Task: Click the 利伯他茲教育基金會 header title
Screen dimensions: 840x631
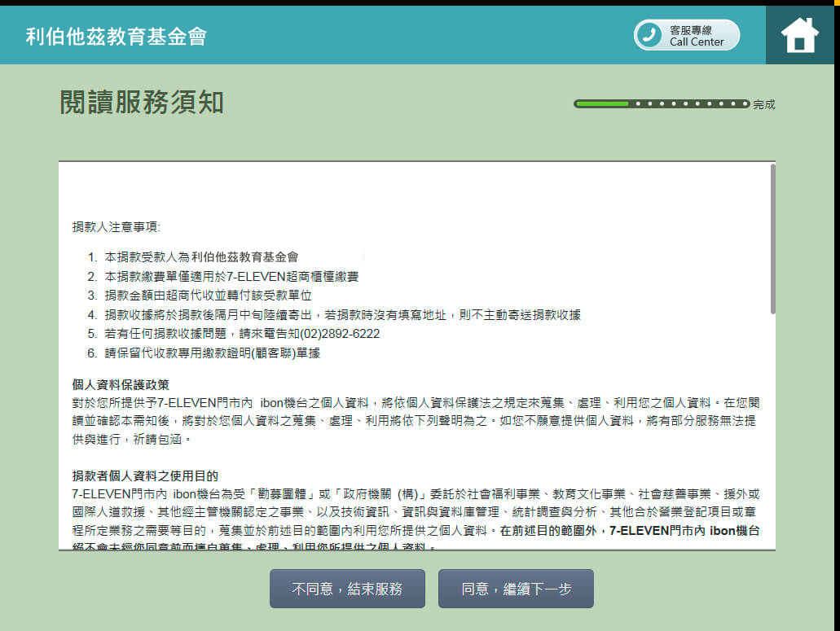Action: click(x=116, y=36)
